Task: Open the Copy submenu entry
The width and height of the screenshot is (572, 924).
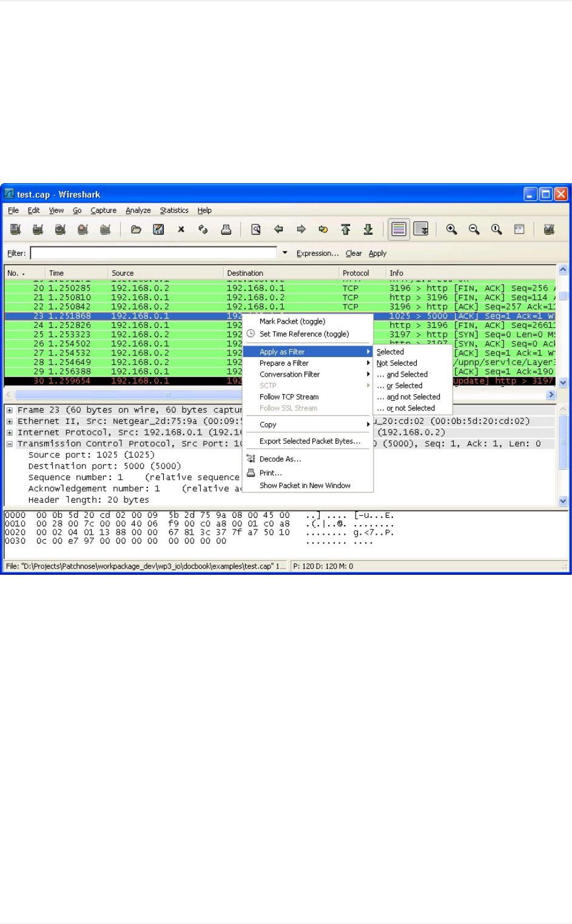Action: coord(308,424)
